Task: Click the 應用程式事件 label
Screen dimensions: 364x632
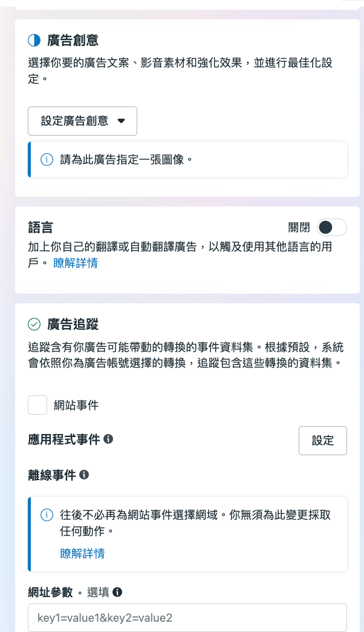Action: (x=64, y=439)
